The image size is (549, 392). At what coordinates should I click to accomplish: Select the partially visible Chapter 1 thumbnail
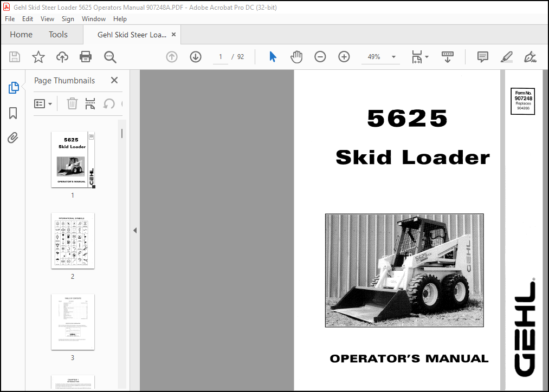(73, 382)
